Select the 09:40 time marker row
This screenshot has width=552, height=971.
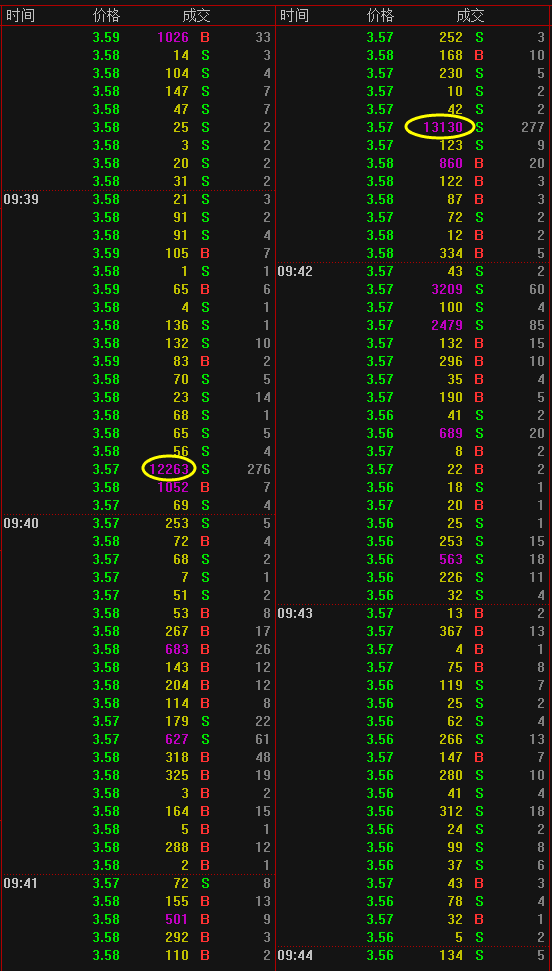138,523
